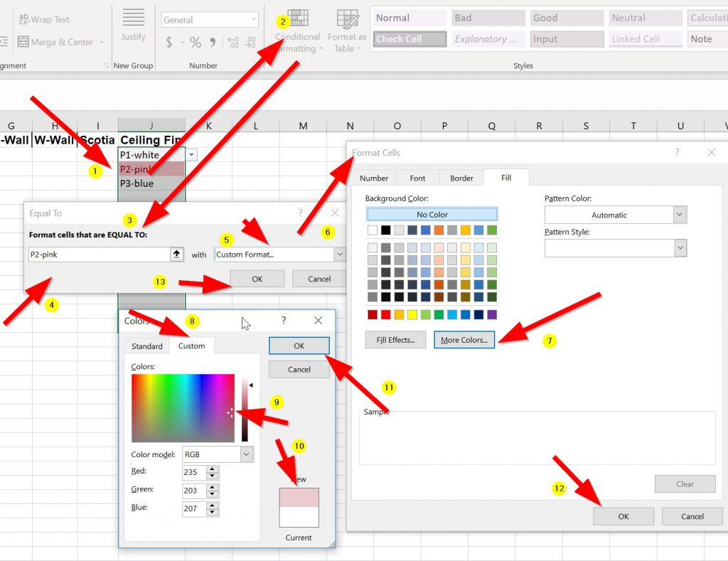Expand the Custom Format dropdown

click(339, 255)
